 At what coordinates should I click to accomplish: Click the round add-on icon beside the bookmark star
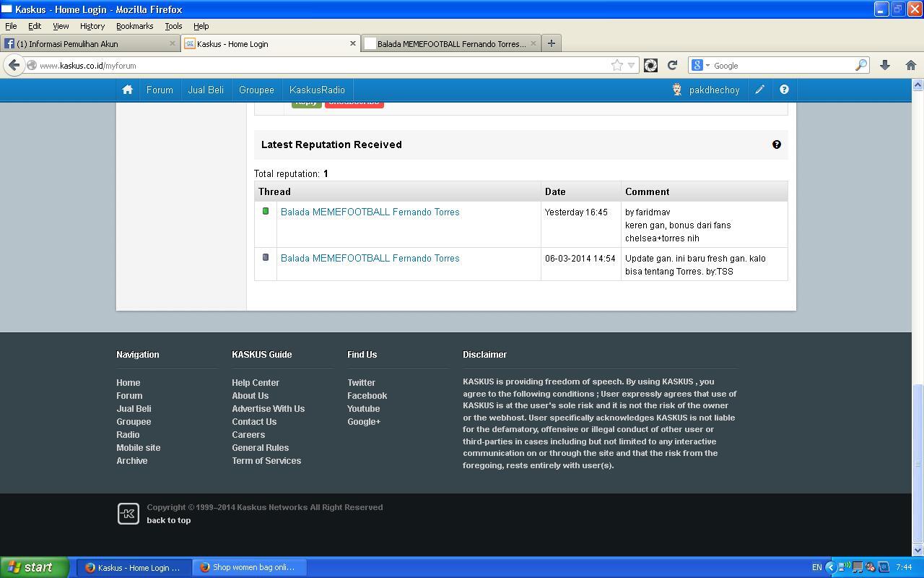click(x=650, y=65)
